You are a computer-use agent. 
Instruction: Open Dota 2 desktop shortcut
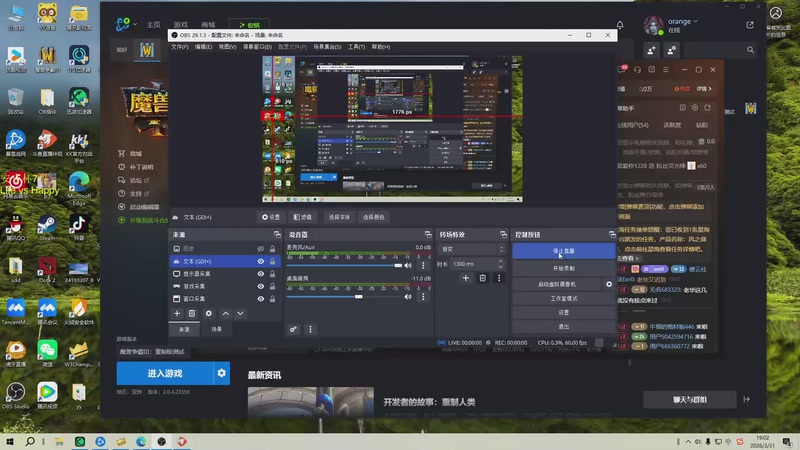tap(47, 269)
